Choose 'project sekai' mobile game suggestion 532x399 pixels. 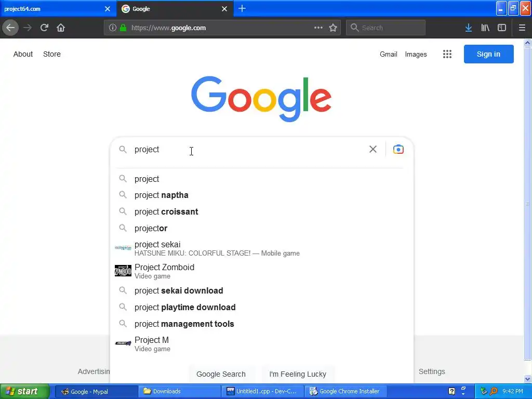(262, 248)
